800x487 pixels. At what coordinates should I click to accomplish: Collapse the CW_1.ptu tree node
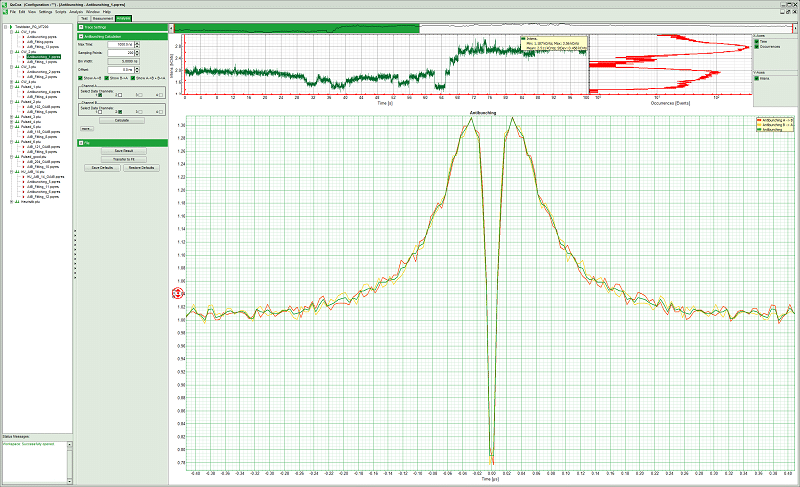[x=11, y=31]
